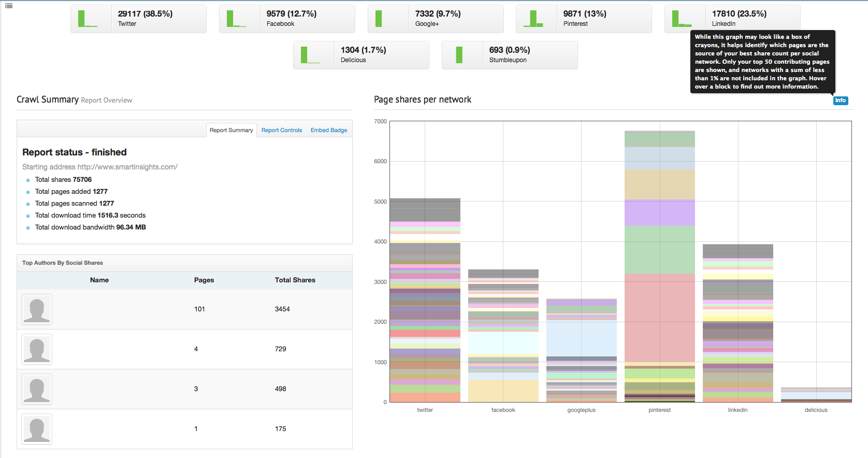Click the Stumbleupon 693 (0.9%) stat
The image size is (868, 458).
510,54
